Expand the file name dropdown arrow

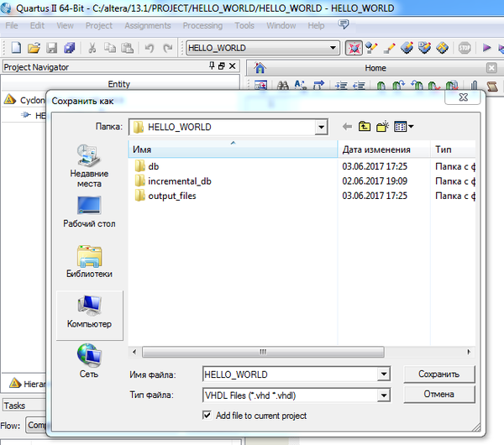coord(384,374)
